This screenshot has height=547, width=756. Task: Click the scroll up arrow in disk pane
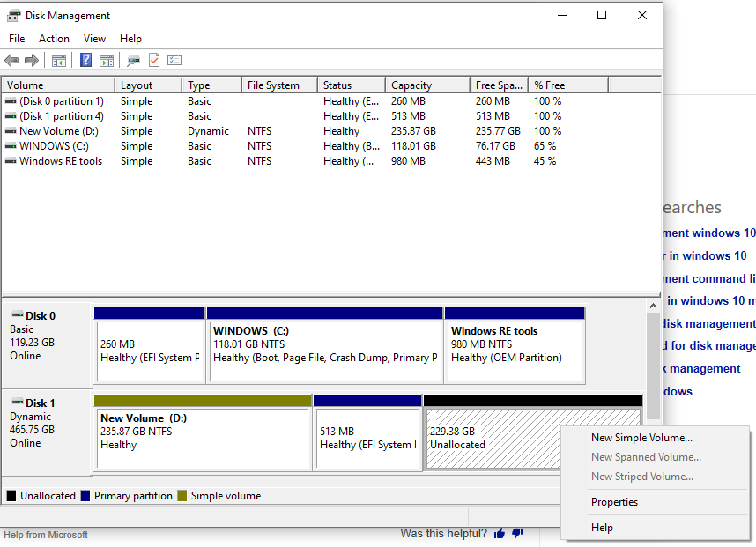click(653, 306)
